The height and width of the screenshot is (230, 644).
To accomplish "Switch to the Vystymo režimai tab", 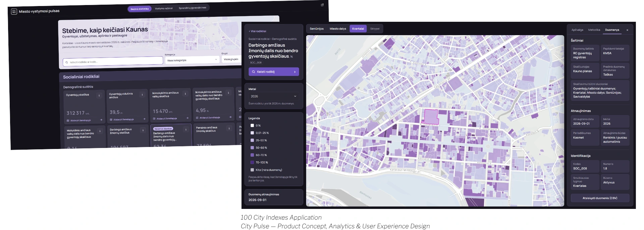I will coord(164,8).
